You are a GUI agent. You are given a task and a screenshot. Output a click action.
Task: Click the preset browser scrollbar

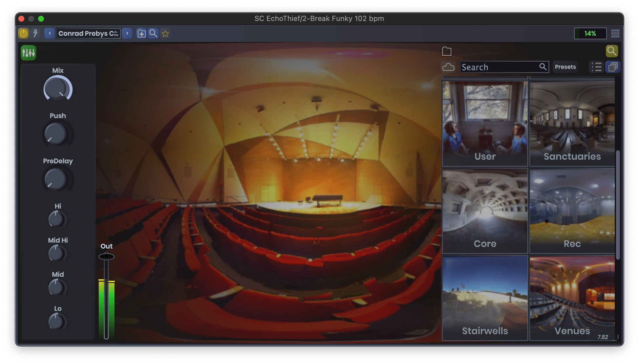tap(618, 205)
